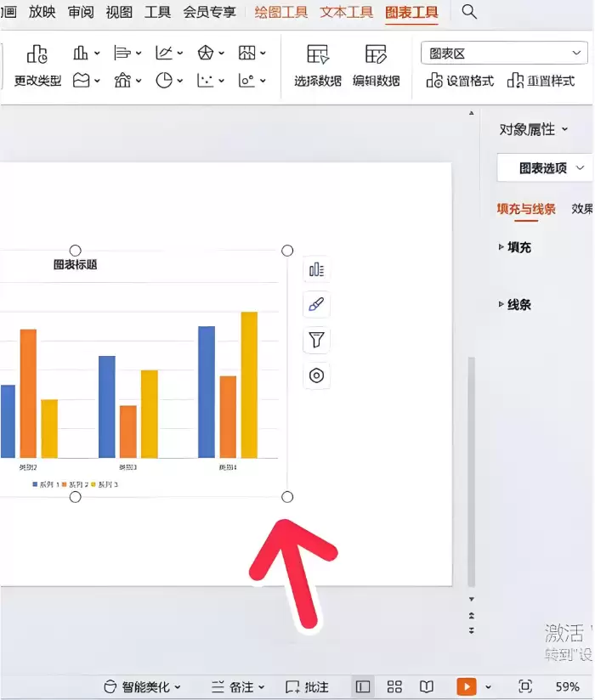Open the 视图 view tab
This screenshot has width=595, height=700.
coord(119,12)
